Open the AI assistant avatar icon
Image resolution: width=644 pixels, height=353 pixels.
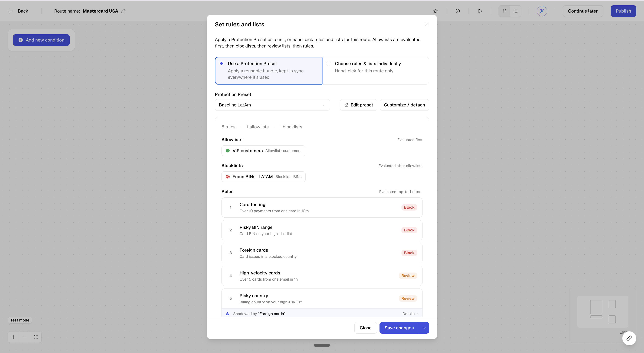pos(542,11)
